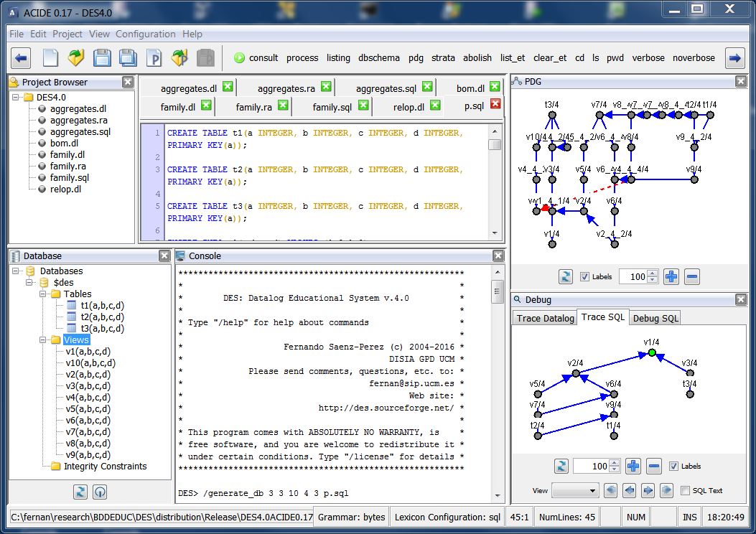Save the file with the single floppy disk icon
756x534 pixels.
(102, 58)
